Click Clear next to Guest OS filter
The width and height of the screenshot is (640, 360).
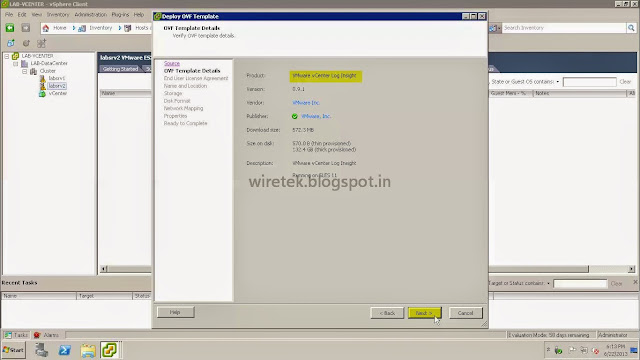tap(625, 82)
